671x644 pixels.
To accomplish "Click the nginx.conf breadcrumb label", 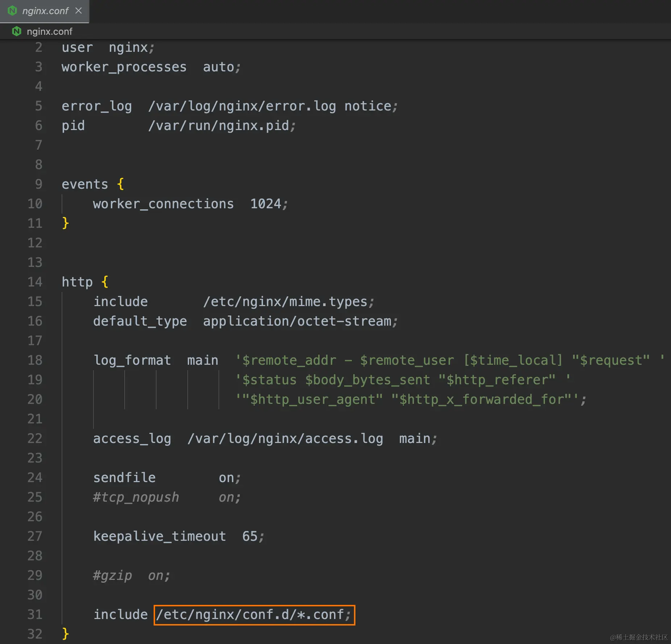I will click(x=50, y=32).
